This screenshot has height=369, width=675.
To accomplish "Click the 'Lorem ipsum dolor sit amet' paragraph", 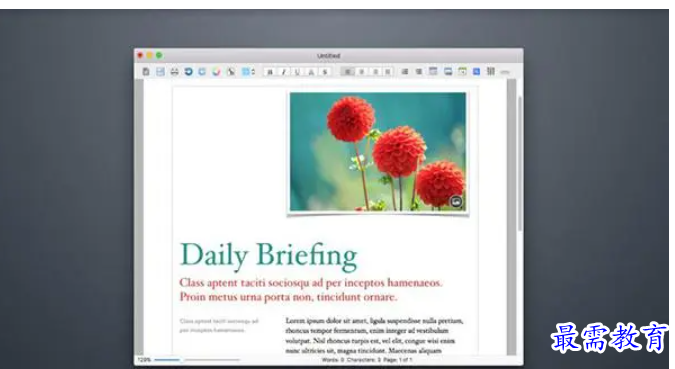I will pos(374,336).
